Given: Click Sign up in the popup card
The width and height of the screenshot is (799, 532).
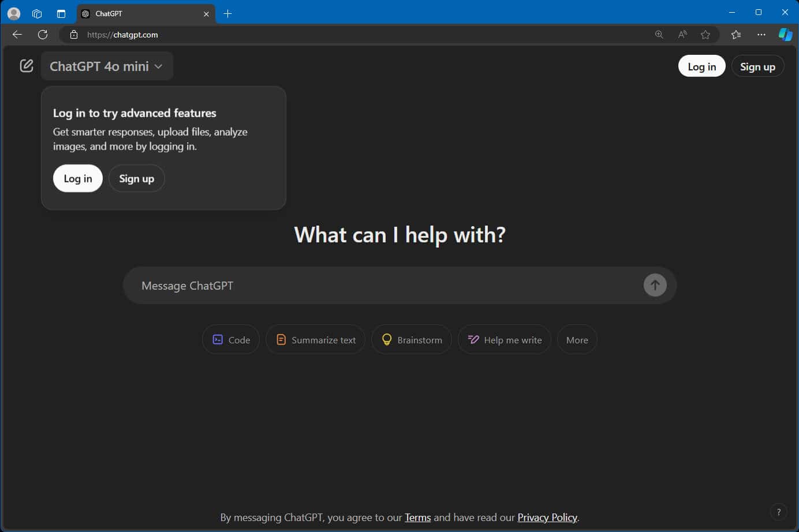Looking at the screenshot, I should [x=136, y=179].
